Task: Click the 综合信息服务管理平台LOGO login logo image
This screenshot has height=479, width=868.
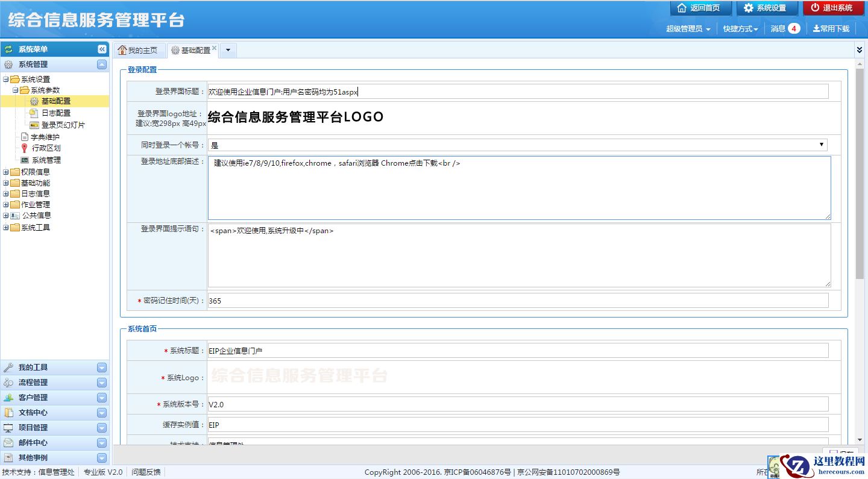Action: [x=296, y=117]
